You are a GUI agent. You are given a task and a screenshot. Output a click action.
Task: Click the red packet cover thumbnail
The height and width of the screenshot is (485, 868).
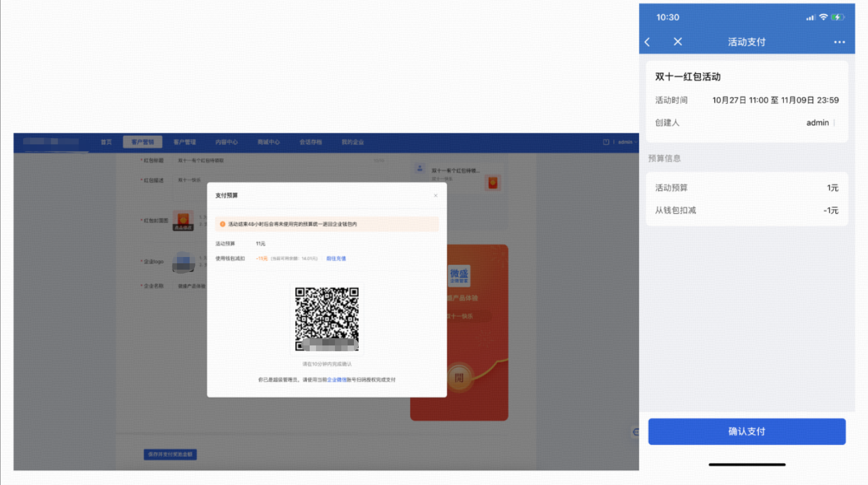(x=183, y=221)
